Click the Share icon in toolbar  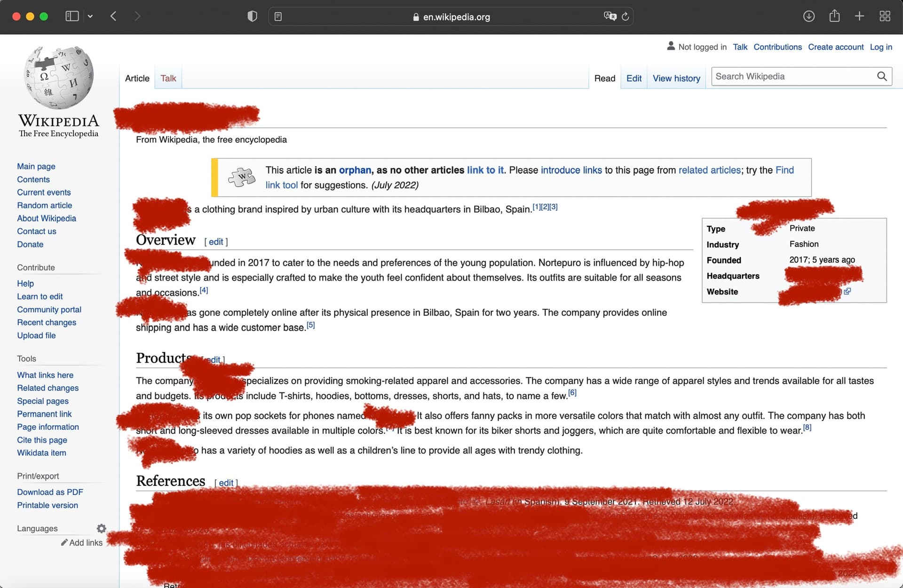point(834,16)
